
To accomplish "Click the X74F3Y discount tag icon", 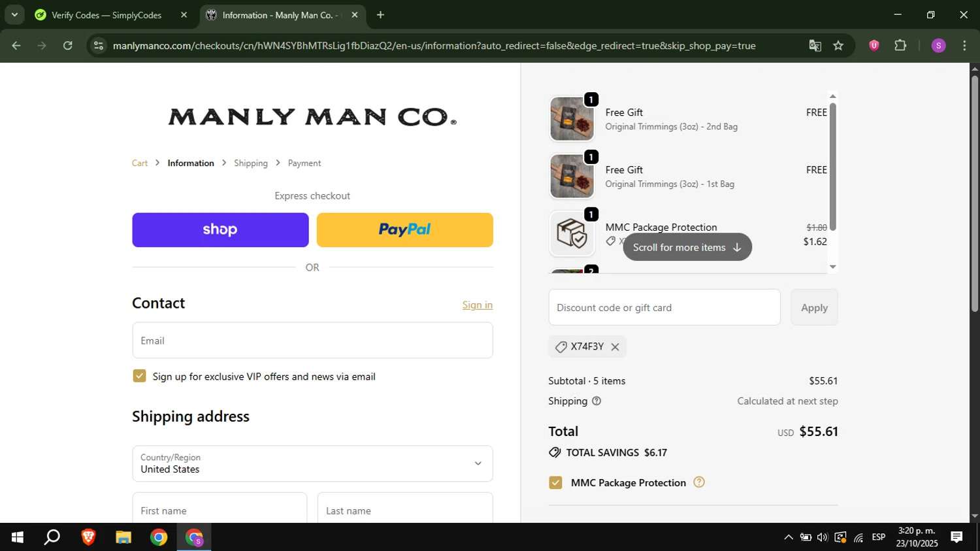I will pyautogui.click(x=561, y=347).
